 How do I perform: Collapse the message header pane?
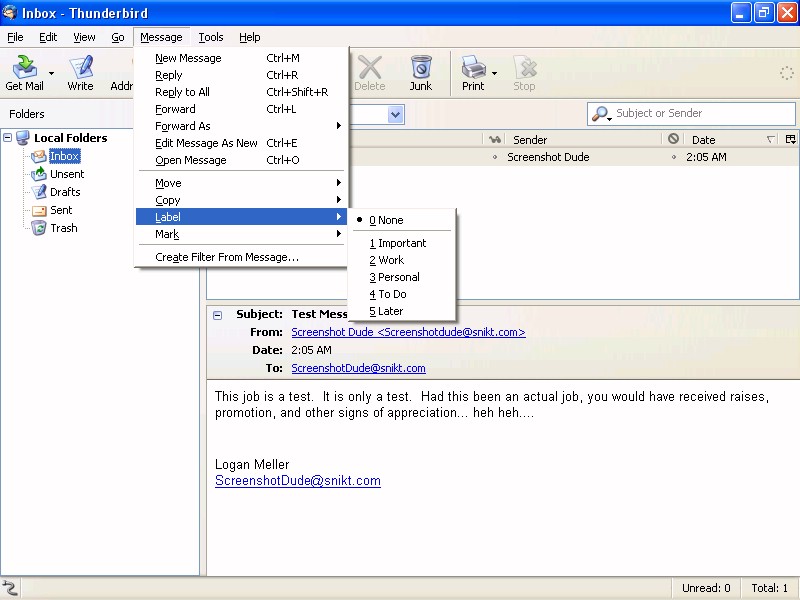point(217,315)
